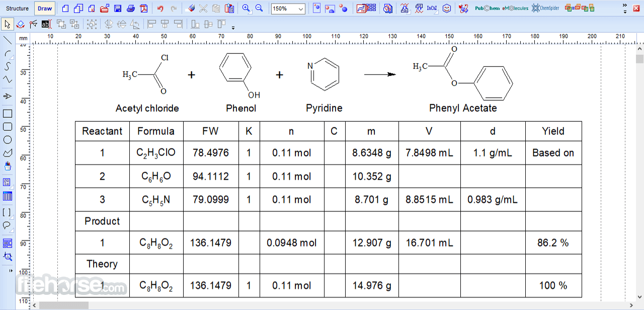Select the Arrow drawing tool
Screen dimensions: 644x310
coord(8,96)
